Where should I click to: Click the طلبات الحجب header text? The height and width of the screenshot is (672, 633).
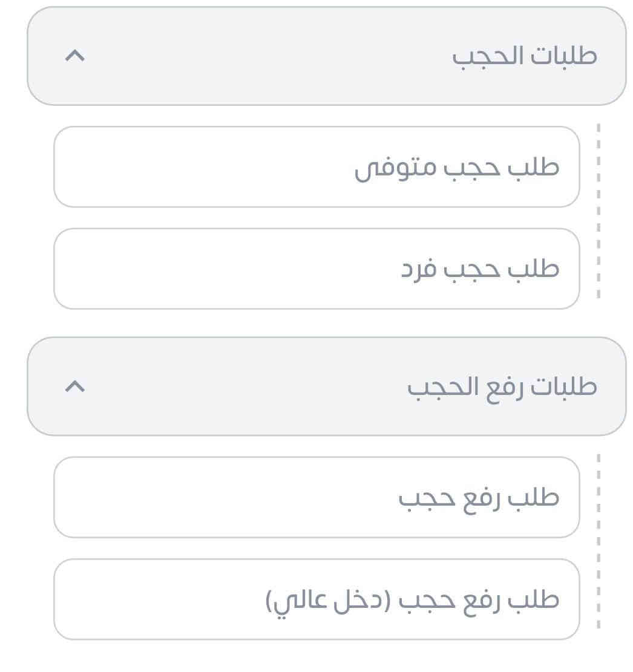click(x=524, y=56)
